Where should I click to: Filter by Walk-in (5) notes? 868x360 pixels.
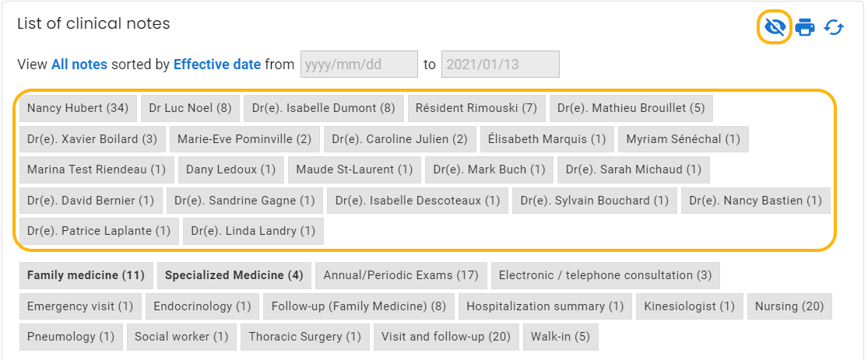(x=561, y=337)
